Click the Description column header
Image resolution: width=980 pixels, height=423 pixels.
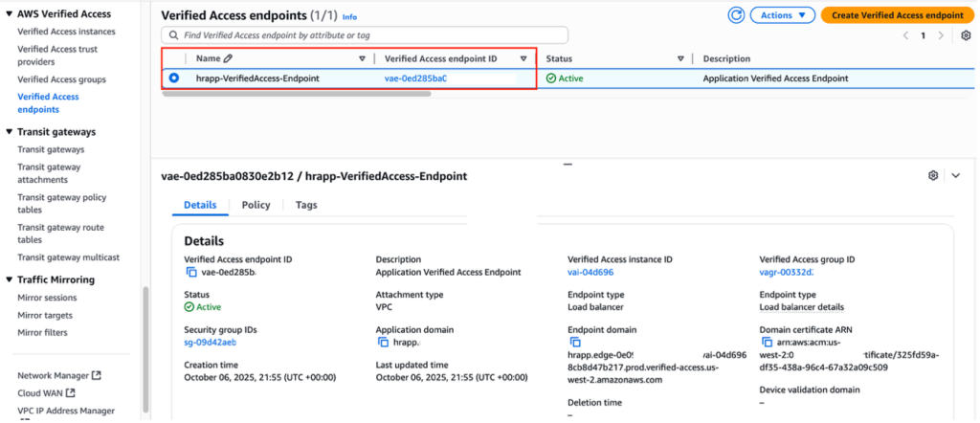tap(726, 58)
